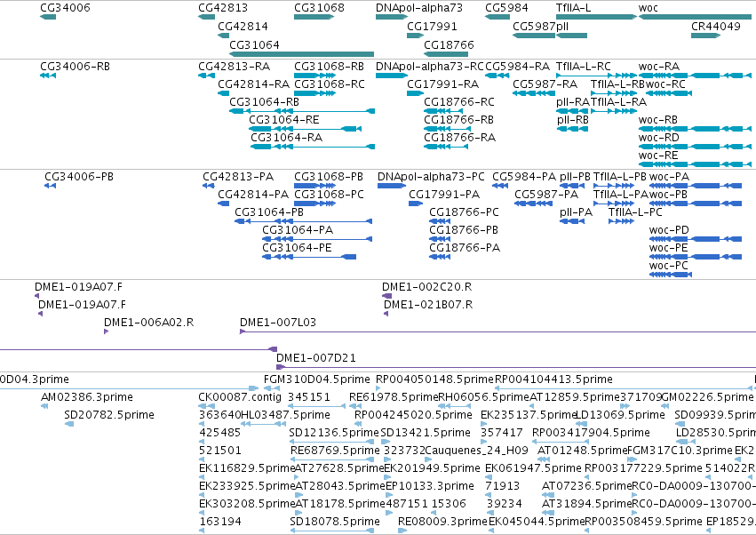Viewport: 756px width, 535px height.
Task: Open the CG31068 gene feature label
Action: point(319,8)
